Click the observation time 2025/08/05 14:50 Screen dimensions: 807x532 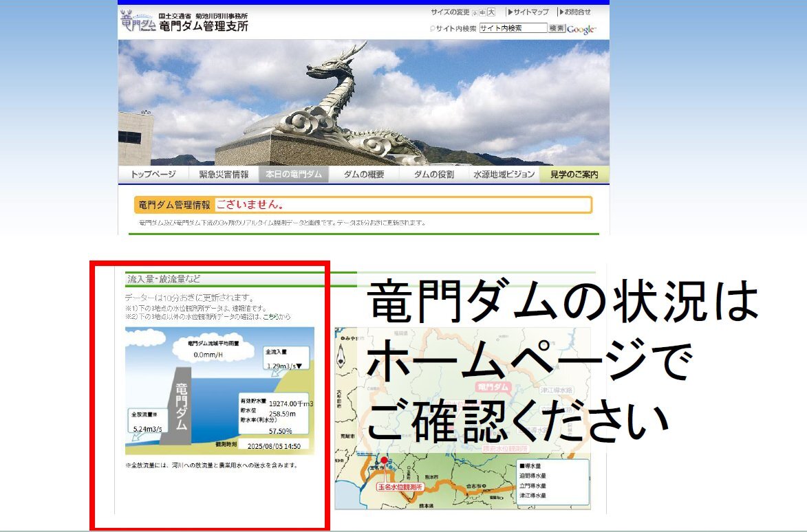(274, 445)
